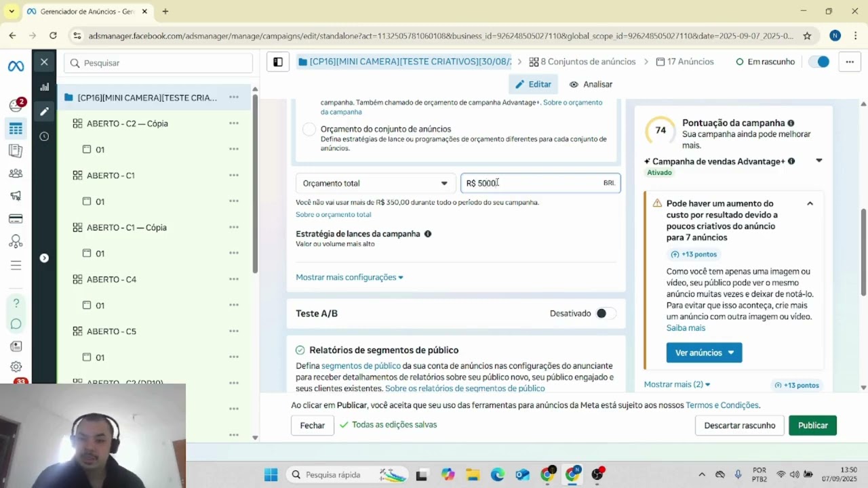Viewport: 868px width, 488px height.
Task: Open the billing credit card icon
Action: (x=16, y=219)
